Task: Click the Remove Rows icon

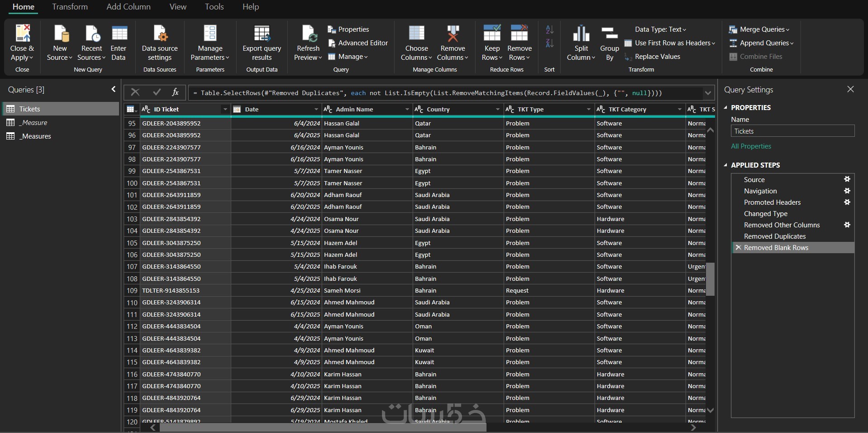Action: 519,34
